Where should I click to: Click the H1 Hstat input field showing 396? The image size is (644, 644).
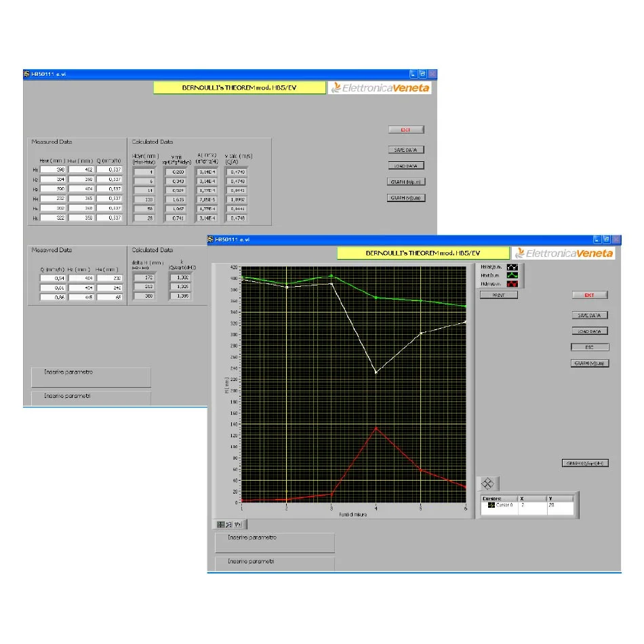click(52, 170)
